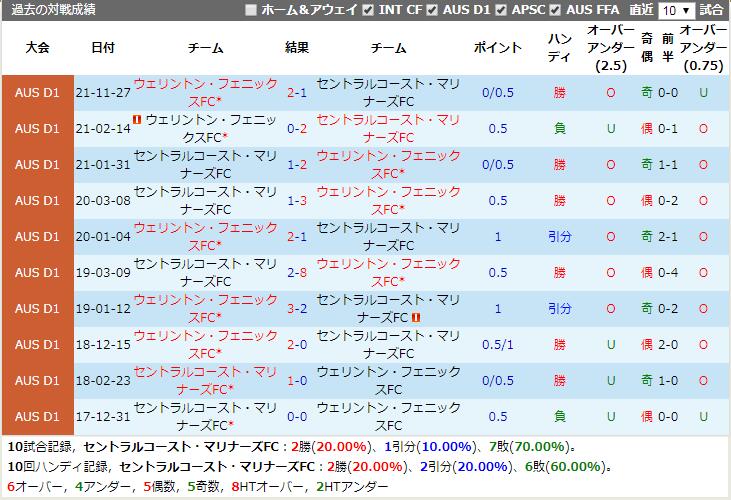Click home team セントラルコースト・マリナーズFC on 18-02-23
The height and width of the screenshot is (500, 731).
pyautogui.click(x=205, y=381)
